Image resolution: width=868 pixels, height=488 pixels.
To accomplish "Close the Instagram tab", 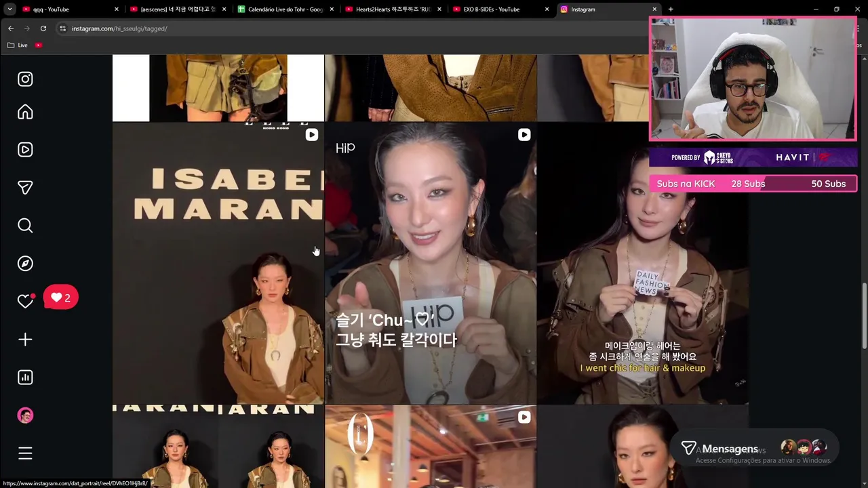I will click(x=654, y=9).
